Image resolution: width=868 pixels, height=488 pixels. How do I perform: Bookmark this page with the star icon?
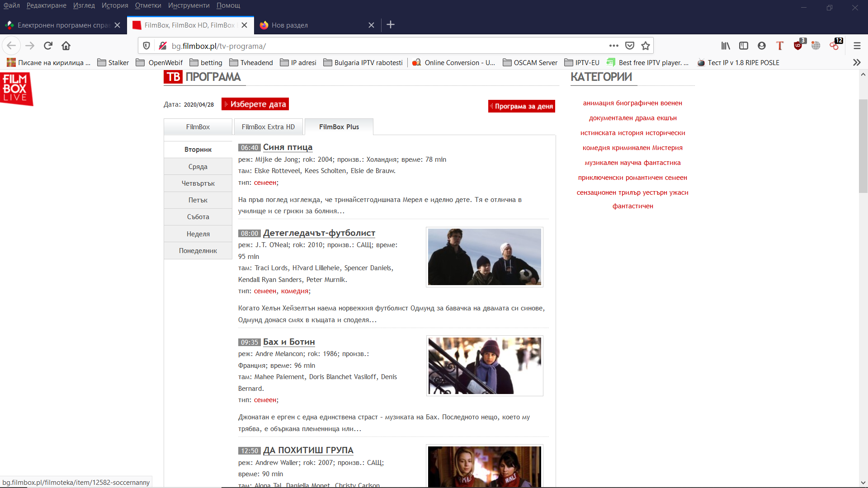646,46
